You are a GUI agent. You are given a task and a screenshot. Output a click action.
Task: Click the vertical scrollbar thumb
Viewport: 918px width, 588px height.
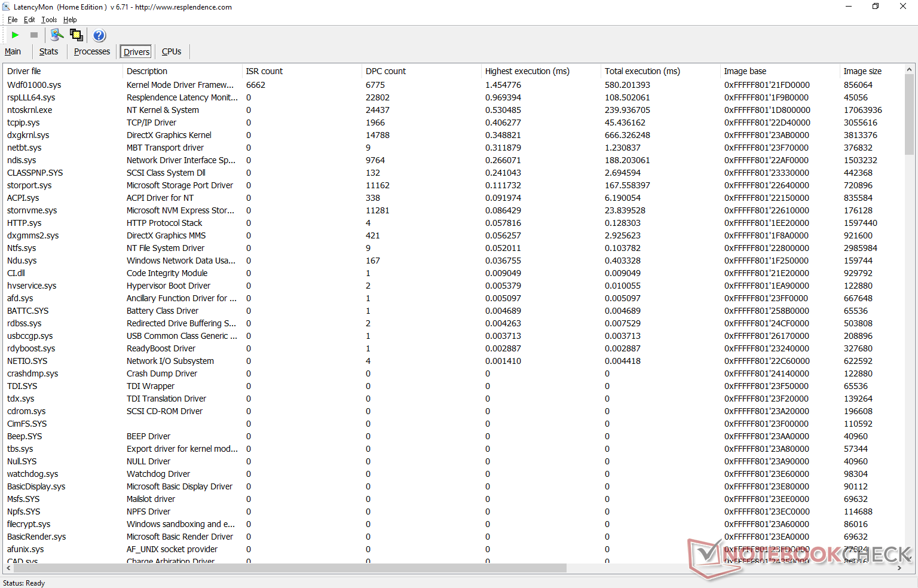coord(909,114)
